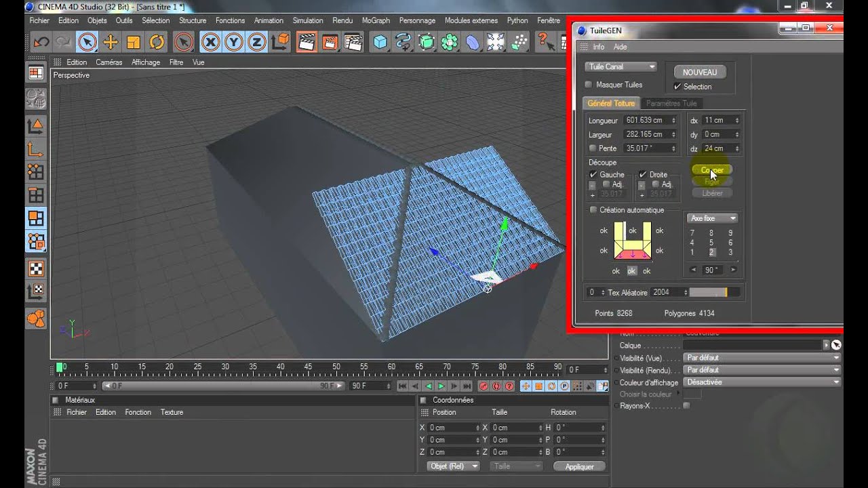The height and width of the screenshot is (488, 868).
Task: Toggle the Masquer Tuiles checkbox
Action: coord(589,85)
